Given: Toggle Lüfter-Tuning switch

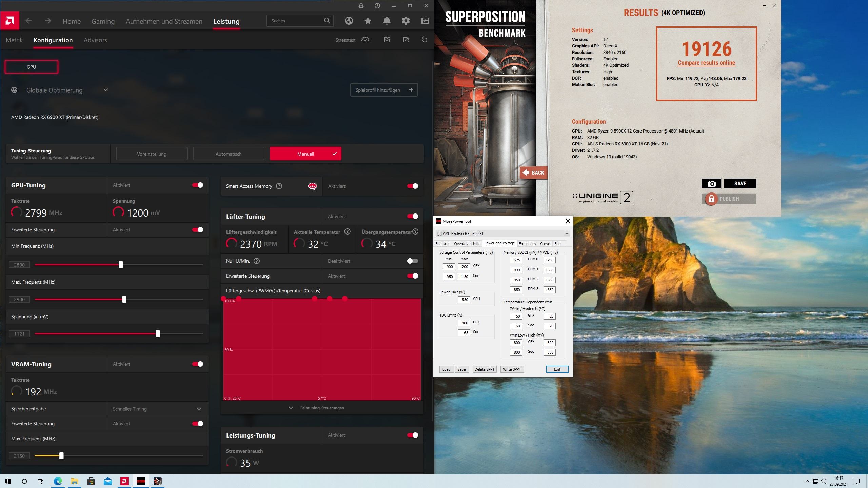Looking at the screenshot, I should click(413, 216).
